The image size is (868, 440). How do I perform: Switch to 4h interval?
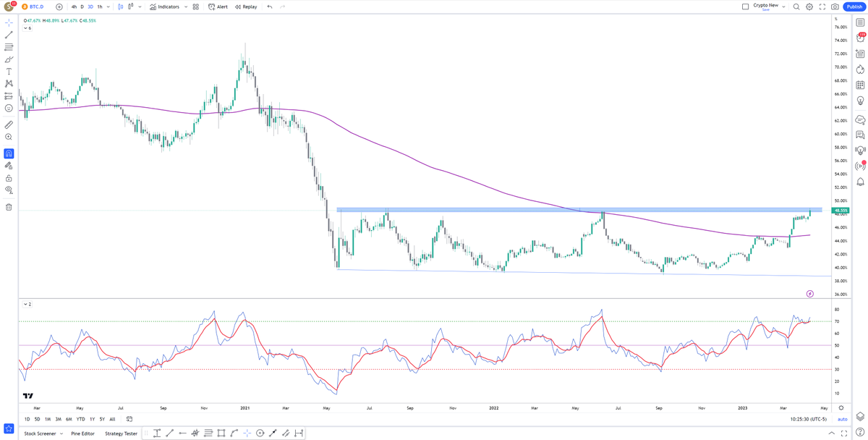(74, 7)
